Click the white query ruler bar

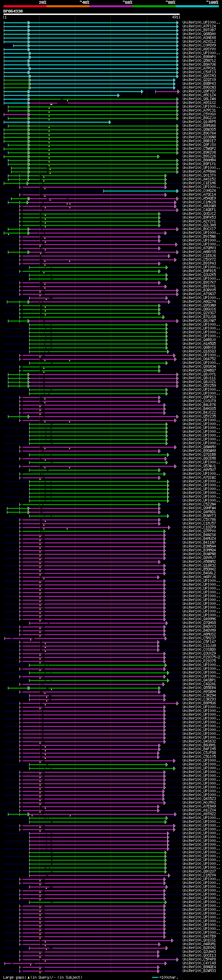92,15
